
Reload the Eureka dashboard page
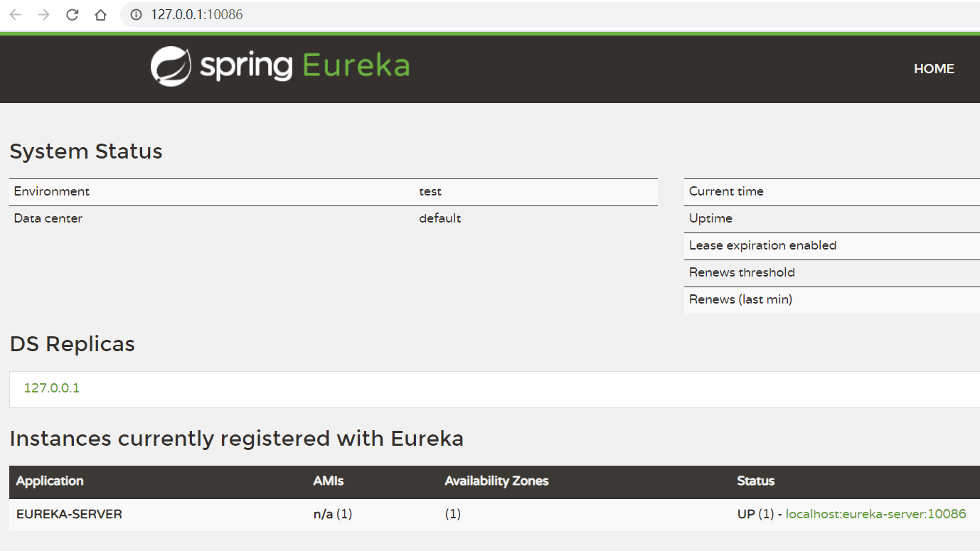tap(72, 15)
